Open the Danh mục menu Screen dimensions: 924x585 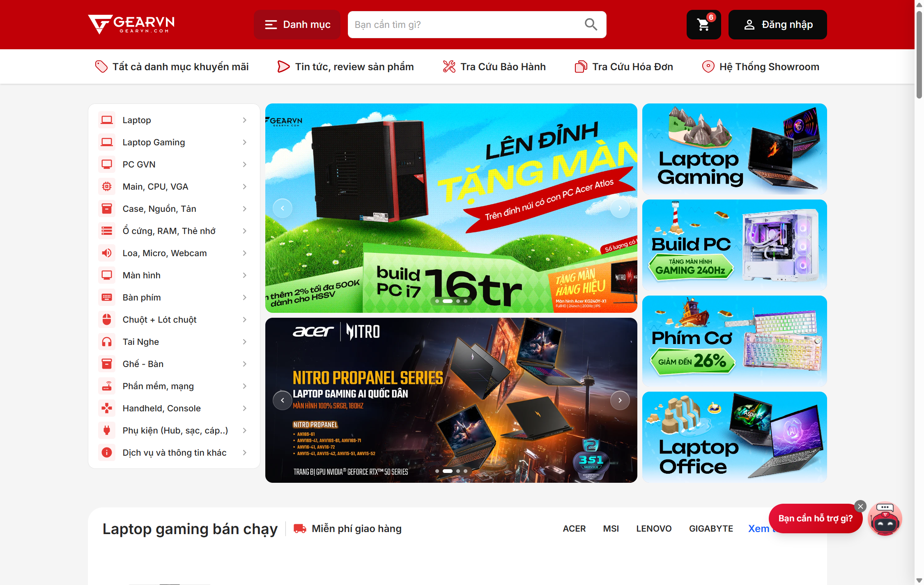[297, 25]
